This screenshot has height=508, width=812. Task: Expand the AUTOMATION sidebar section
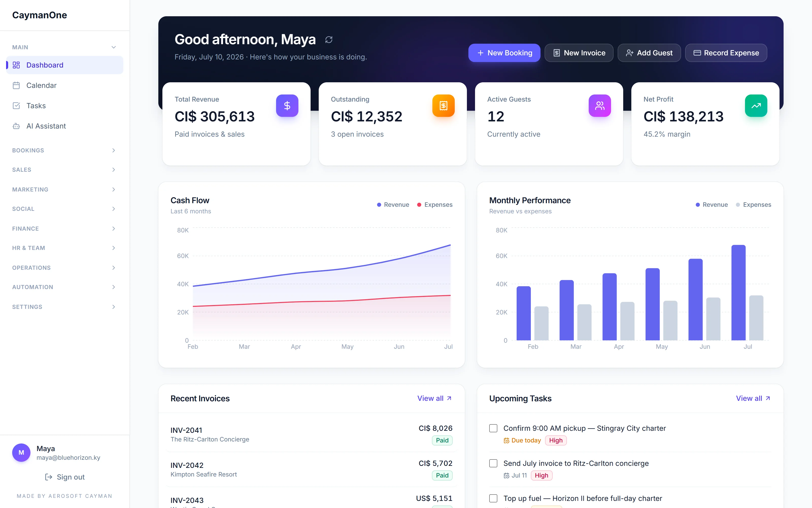(64, 287)
